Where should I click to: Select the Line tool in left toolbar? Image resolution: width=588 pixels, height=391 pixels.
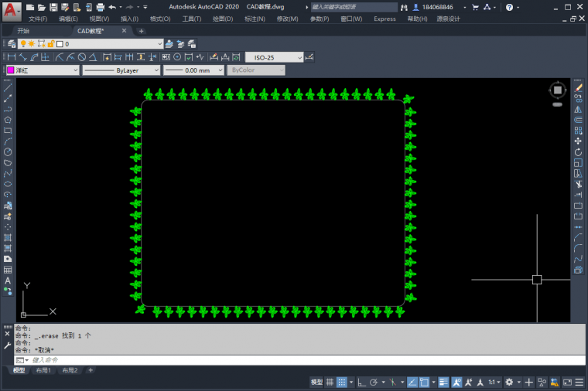coord(8,87)
